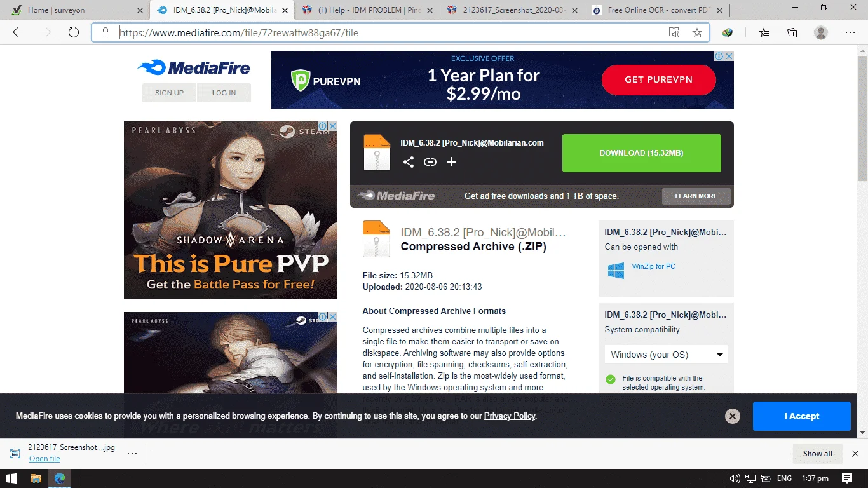Viewport: 868px width, 488px height.
Task: Open immersive reader icon in address bar
Action: pyautogui.click(x=674, y=32)
